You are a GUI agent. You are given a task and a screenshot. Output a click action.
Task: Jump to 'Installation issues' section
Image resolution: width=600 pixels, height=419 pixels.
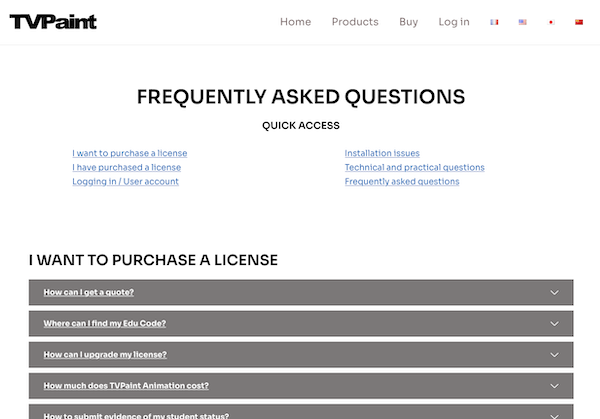tap(382, 153)
